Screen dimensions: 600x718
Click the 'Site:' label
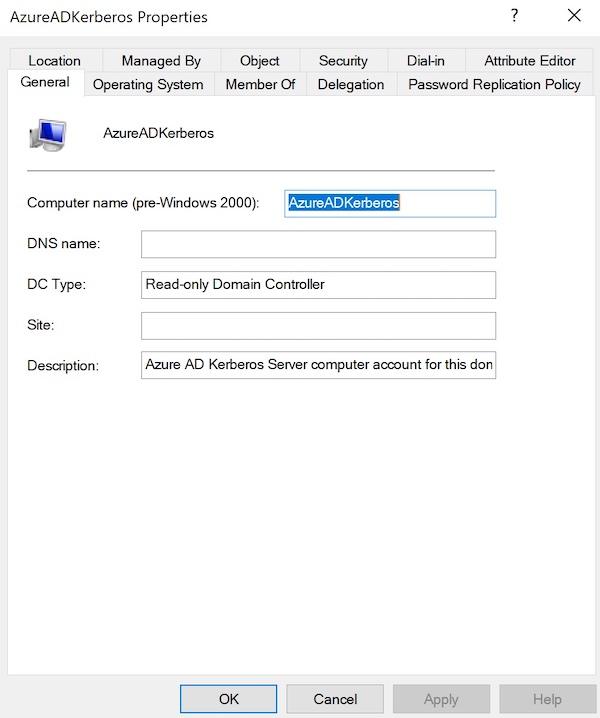coord(41,325)
